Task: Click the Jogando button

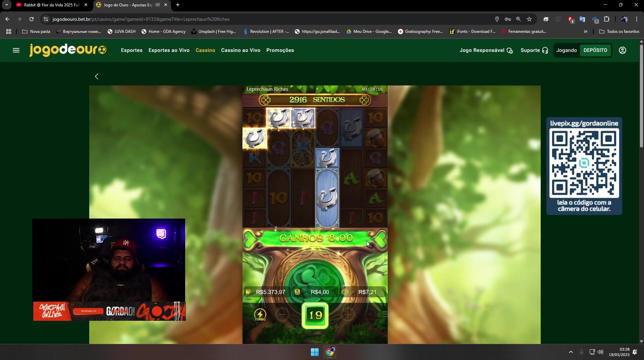Action: tap(567, 50)
